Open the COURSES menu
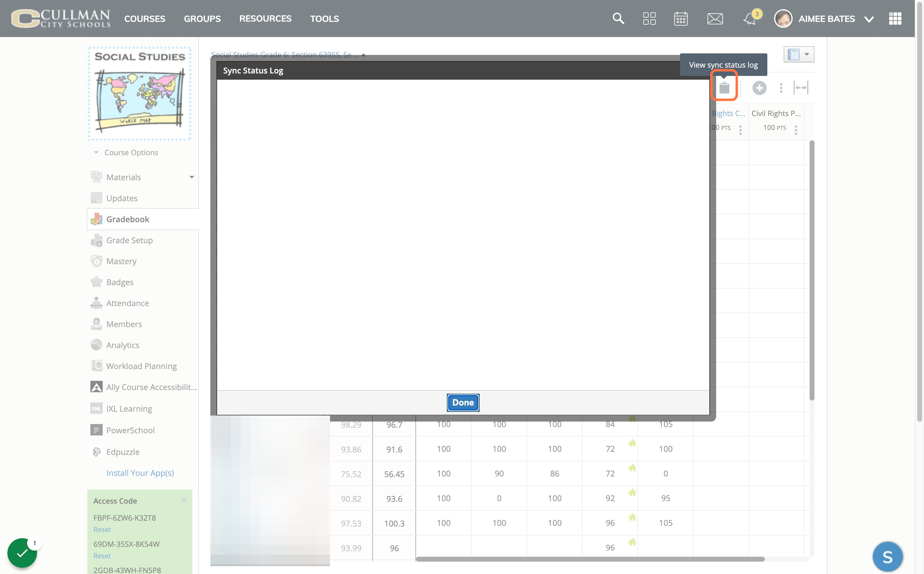Screen dimensions: 924x574 [145, 19]
